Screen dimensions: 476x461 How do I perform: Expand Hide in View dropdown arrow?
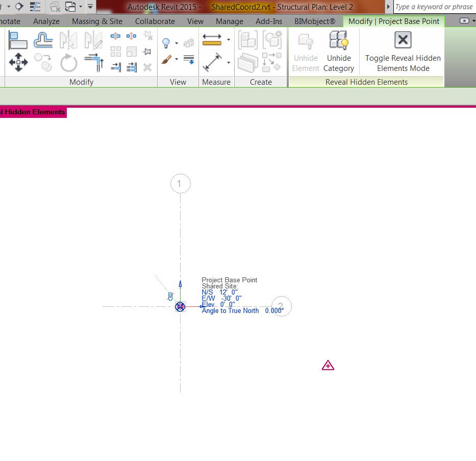click(x=177, y=43)
